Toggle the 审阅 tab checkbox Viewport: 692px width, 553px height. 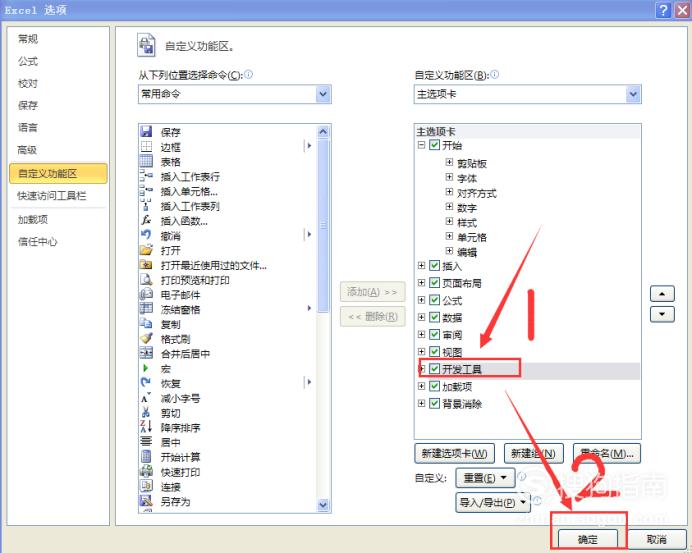pyautogui.click(x=434, y=335)
